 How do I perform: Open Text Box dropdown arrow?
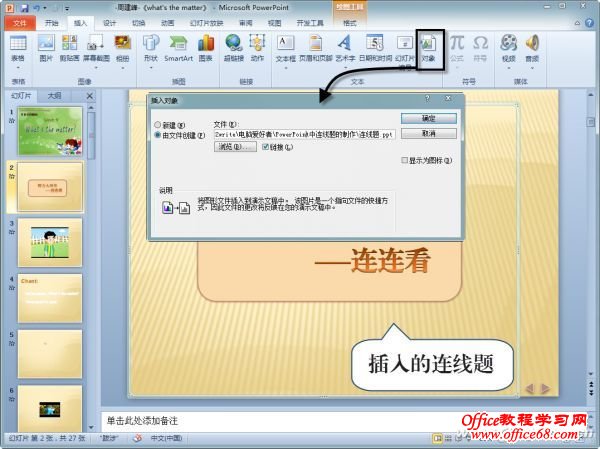[286, 68]
